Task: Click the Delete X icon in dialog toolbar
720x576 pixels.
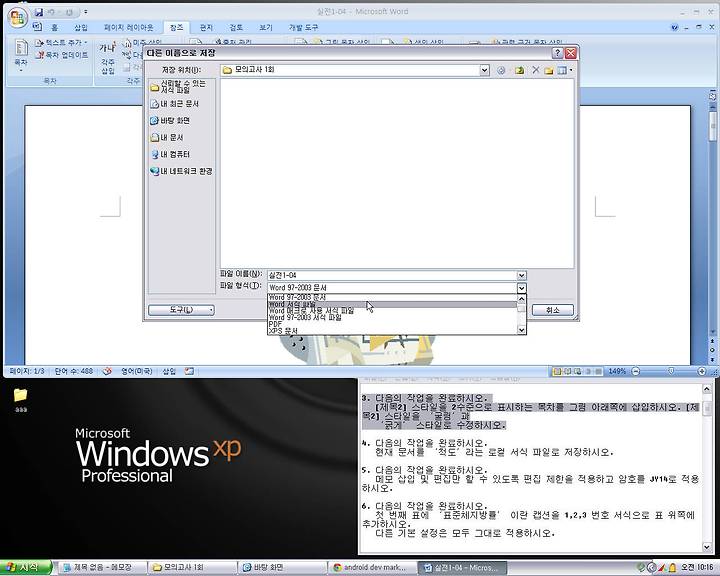Action: (535, 70)
